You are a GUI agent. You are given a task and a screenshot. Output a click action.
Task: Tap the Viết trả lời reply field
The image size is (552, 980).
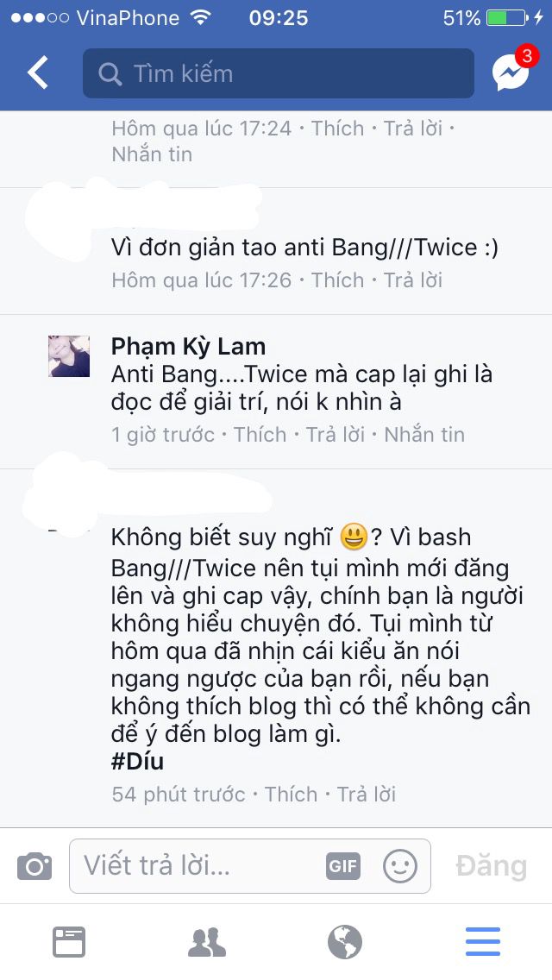[250, 865]
